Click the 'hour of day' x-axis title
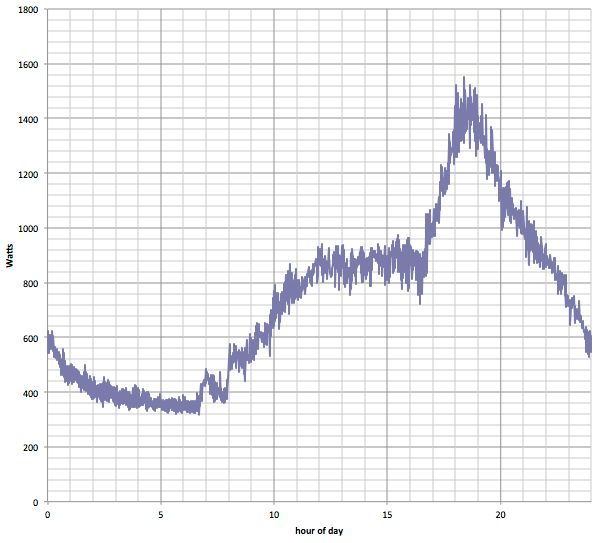 coord(319,531)
